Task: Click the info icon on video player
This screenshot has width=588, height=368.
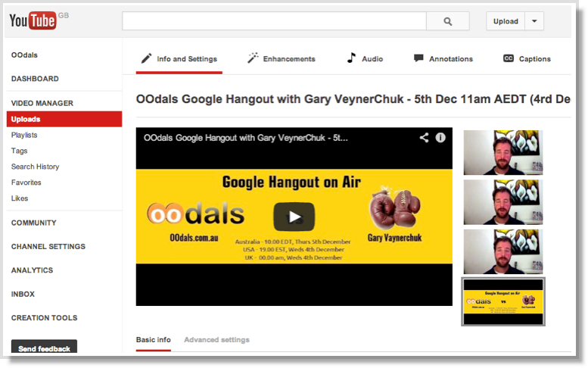Action: coord(440,138)
